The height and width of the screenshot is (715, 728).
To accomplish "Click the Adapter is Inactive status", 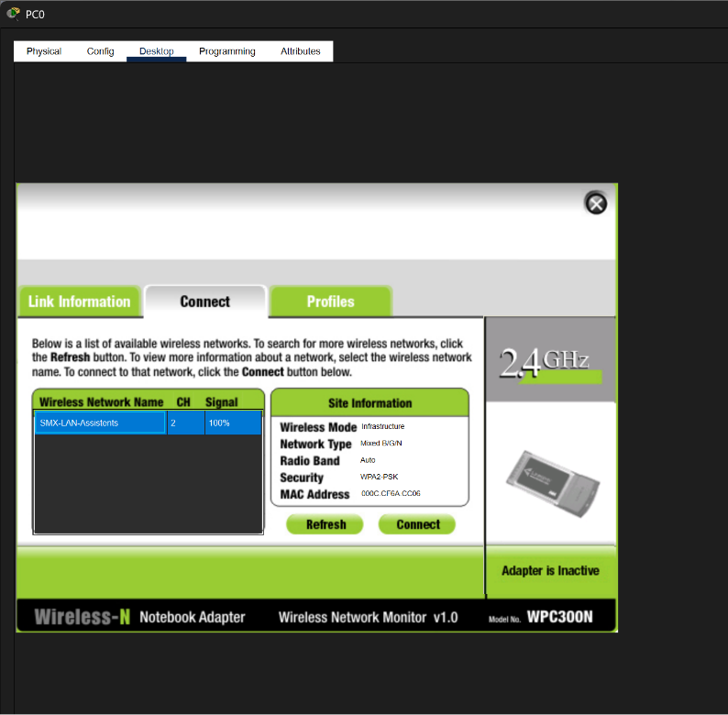I will 550,570.
